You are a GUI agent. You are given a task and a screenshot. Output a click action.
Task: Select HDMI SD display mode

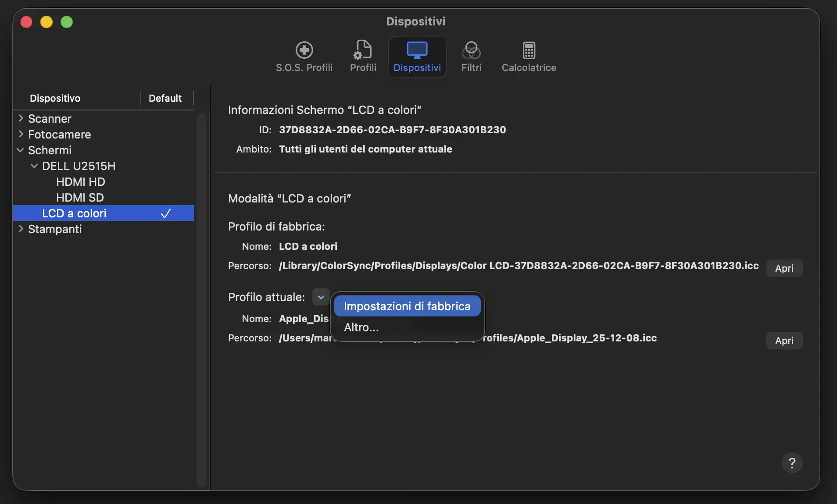(x=80, y=198)
